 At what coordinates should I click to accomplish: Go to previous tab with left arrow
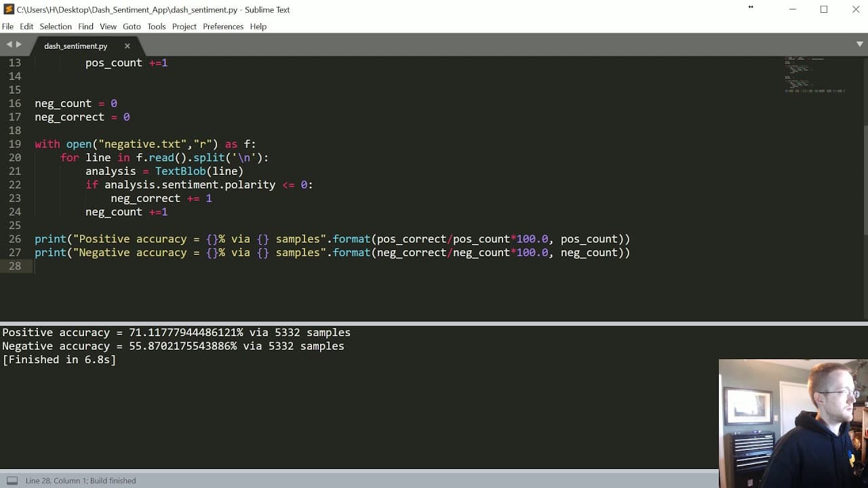click(9, 44)
